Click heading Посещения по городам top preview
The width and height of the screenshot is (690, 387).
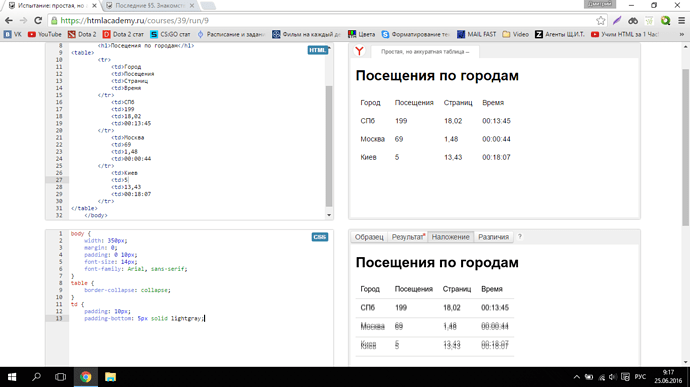pyautogui.click(x=437, y=76)
